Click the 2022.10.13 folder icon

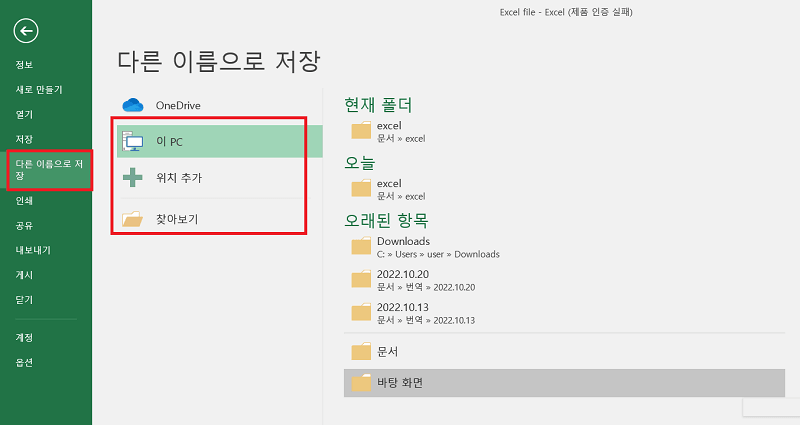(361, 312)
